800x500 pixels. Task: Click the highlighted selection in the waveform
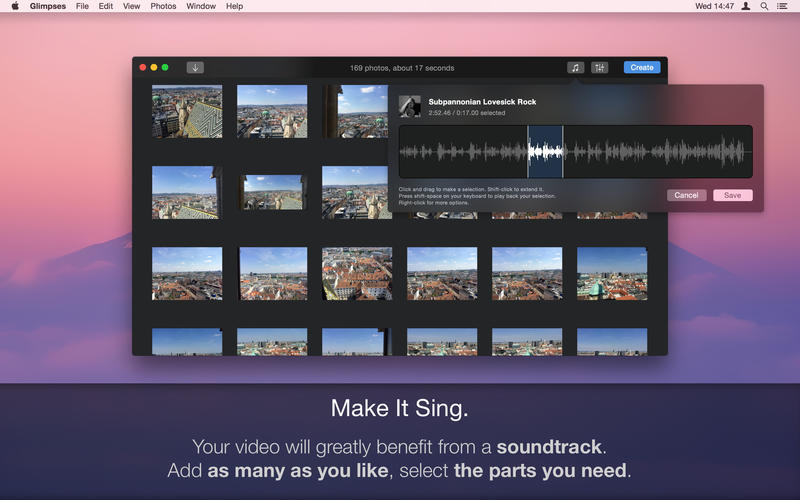[x=545, y=152]
